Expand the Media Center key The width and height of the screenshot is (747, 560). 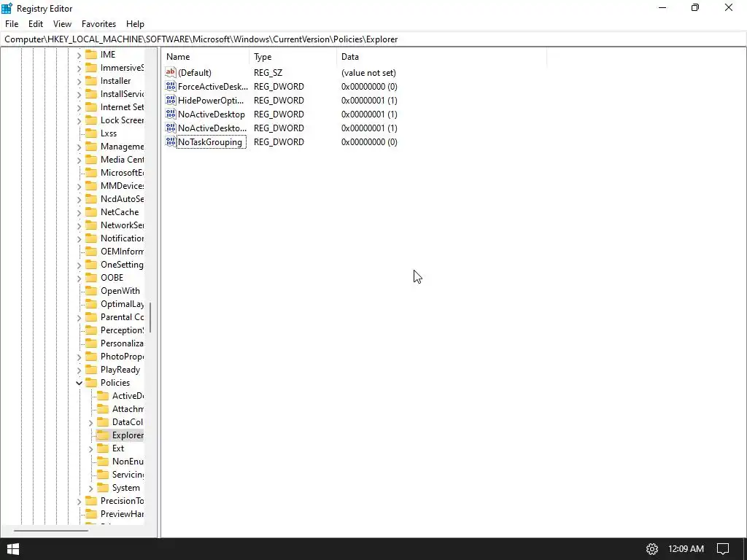point(79,160)
